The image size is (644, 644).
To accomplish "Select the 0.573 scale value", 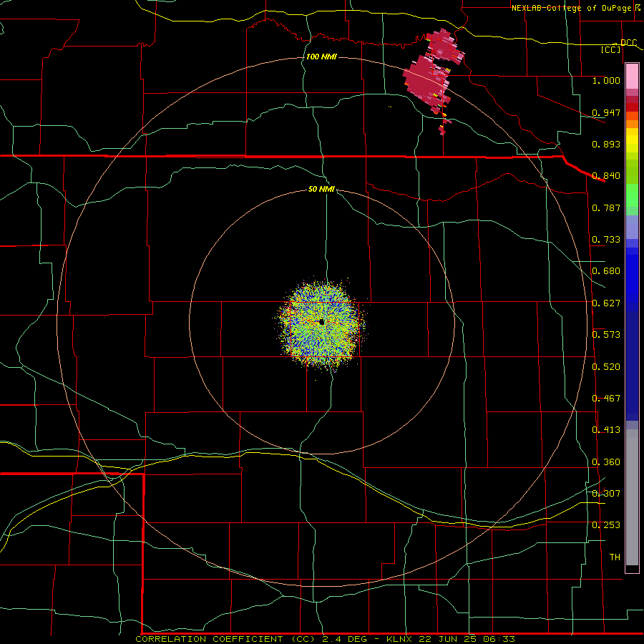I will tap(606, 335).
